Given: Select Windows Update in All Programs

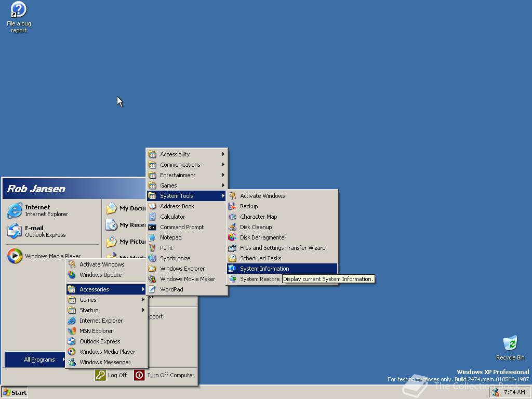Looking at the screenshot, I should point(107,275).
